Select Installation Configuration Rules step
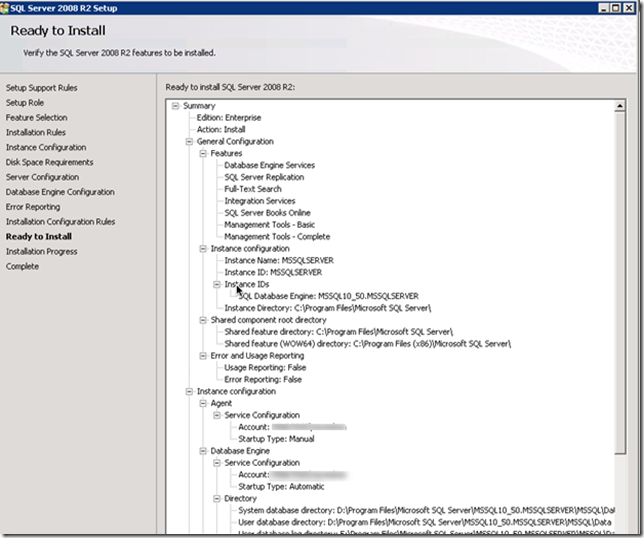 coord(60,222)
